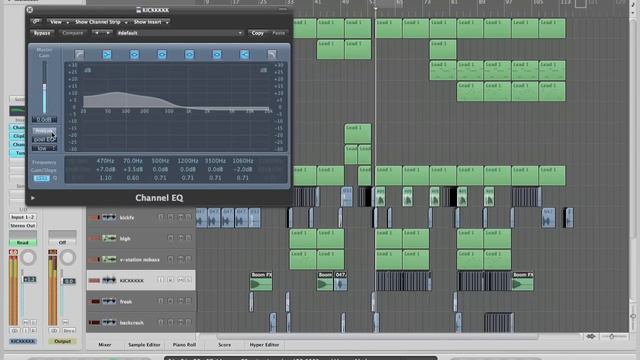Switch to the Mixer tab

point(104,345)
